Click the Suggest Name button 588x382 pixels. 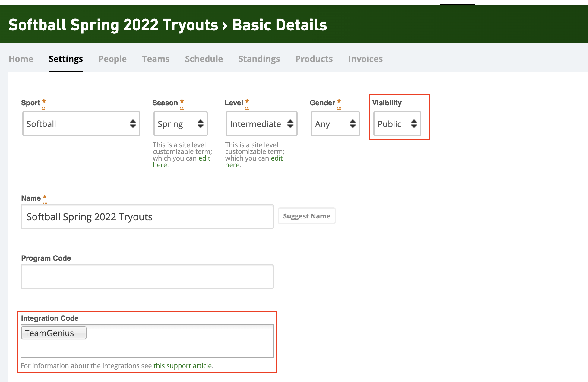(306, 216)
